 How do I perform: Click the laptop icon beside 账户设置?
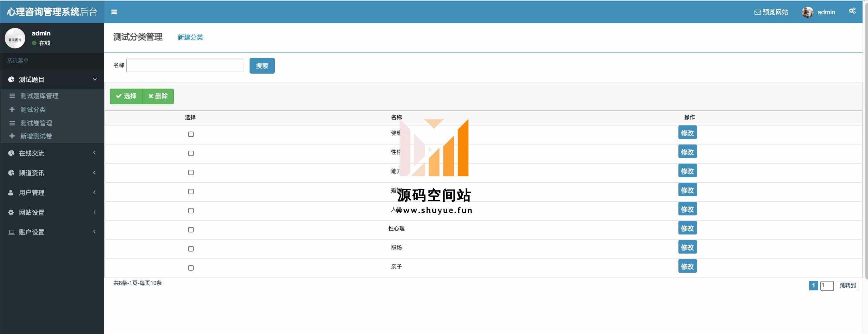[x=12, y=232]
